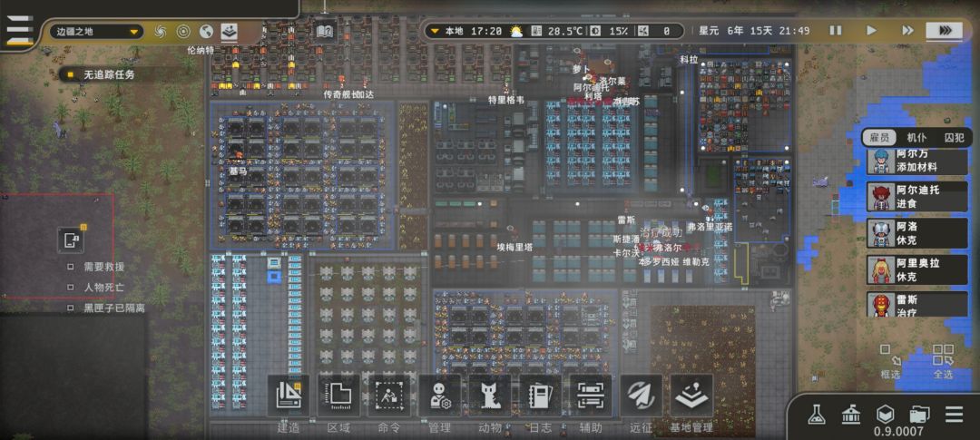Click colonist label 特里格韦
980x440 pixels.
point(506,100)
